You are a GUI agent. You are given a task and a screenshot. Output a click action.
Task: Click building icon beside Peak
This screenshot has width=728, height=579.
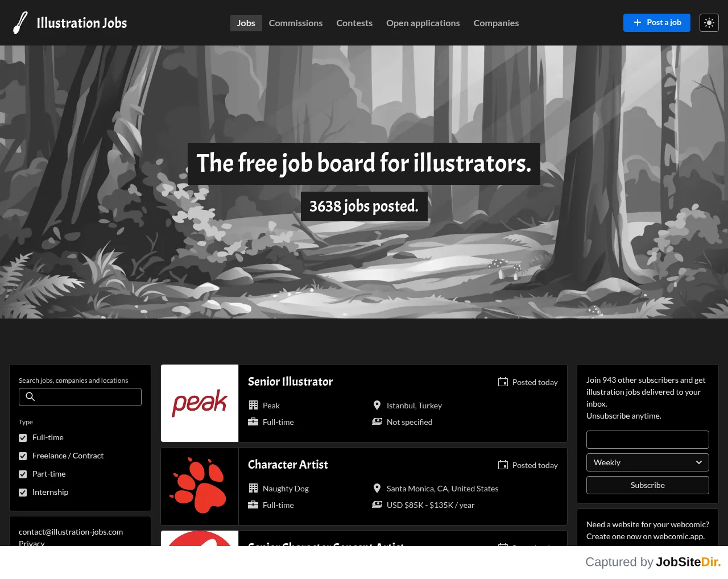[253, 405]
